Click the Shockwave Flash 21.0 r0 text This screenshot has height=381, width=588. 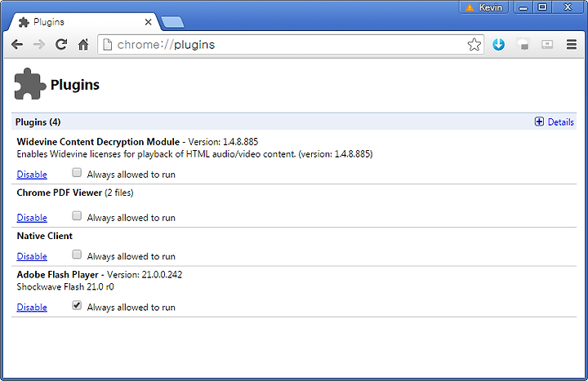(65, 287)
